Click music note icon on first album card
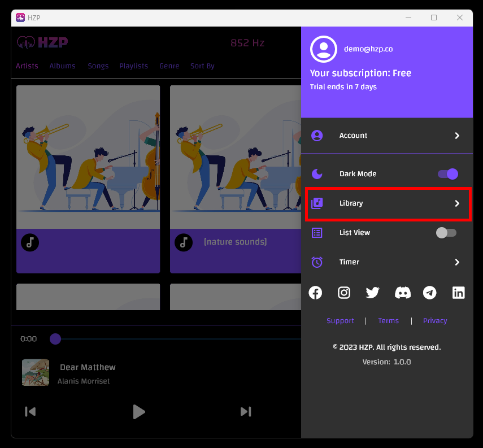The height and width of the screenshot is (448, 483). (x=30, y=242)
